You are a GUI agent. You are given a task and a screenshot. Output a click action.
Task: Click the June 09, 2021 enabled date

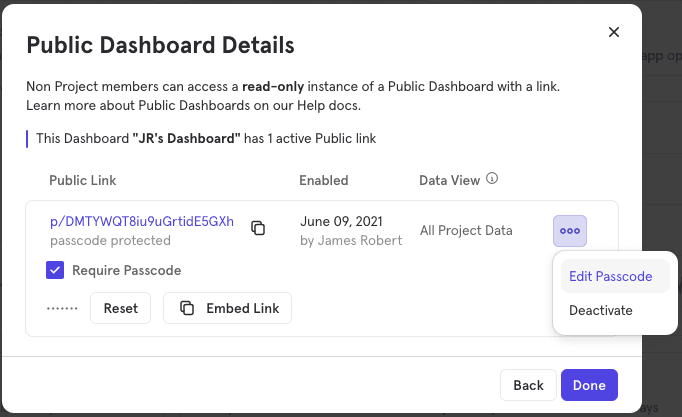tap(343, 222)
